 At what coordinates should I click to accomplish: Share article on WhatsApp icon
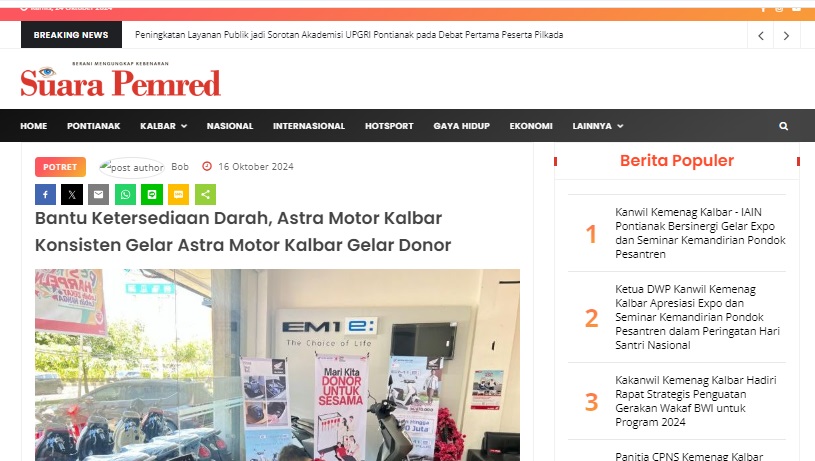[x=125, y=194]
